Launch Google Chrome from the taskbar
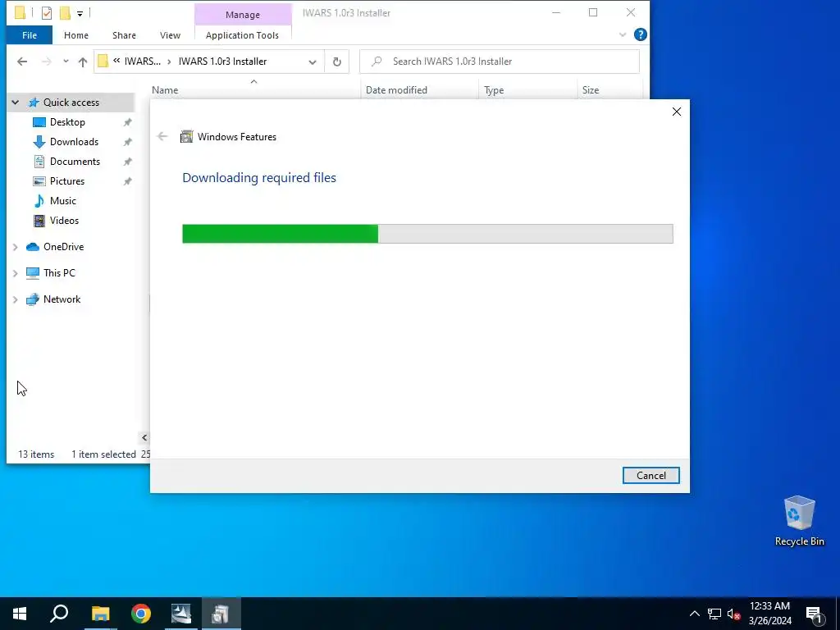 tap(141, 614)
